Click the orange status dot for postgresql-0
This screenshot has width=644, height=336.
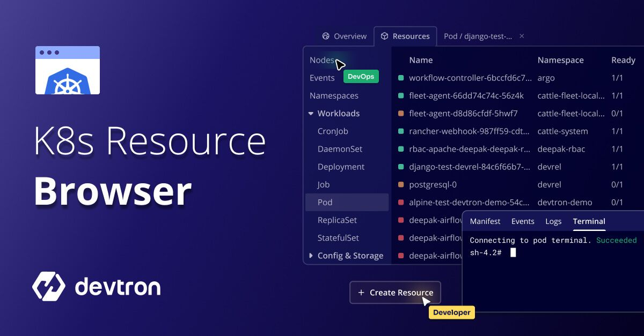400,184
